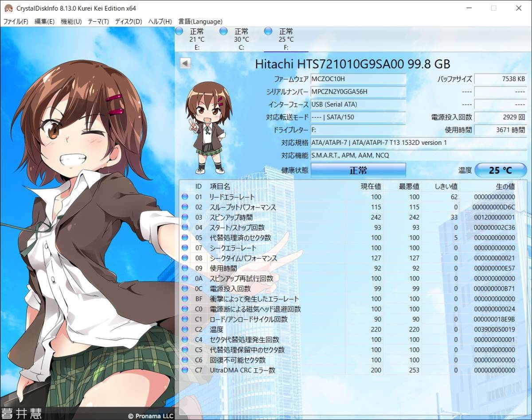The height and width of the screenshot is (420, 532).
Task: Click the buffer size value 7538 KB
Action: click(501, 79)
